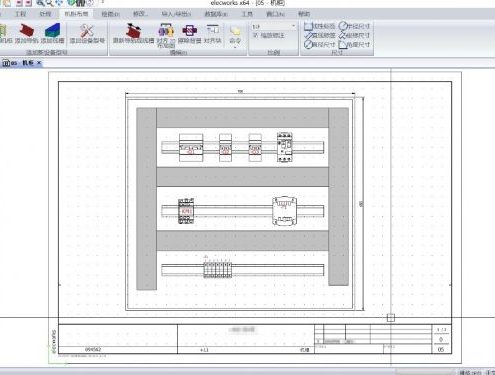Open the Help menu
This screenshot has height=375, width=495.
click(304, 14)
